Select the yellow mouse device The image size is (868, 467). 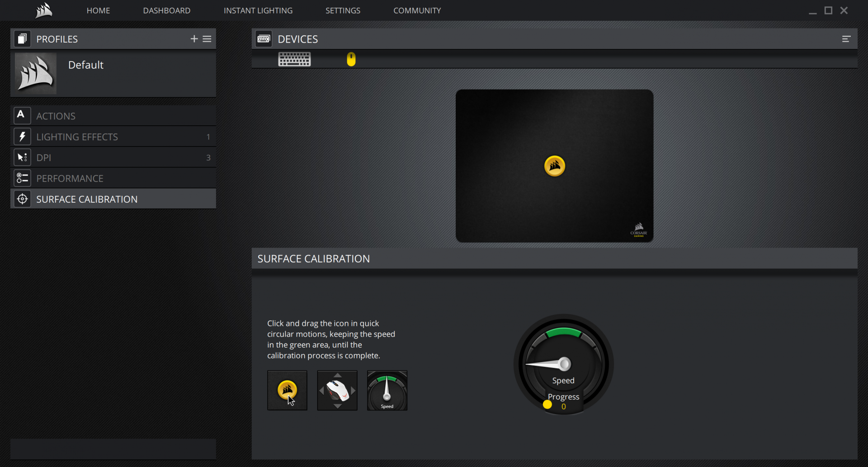pyautogui.click(x=351, y=59)
